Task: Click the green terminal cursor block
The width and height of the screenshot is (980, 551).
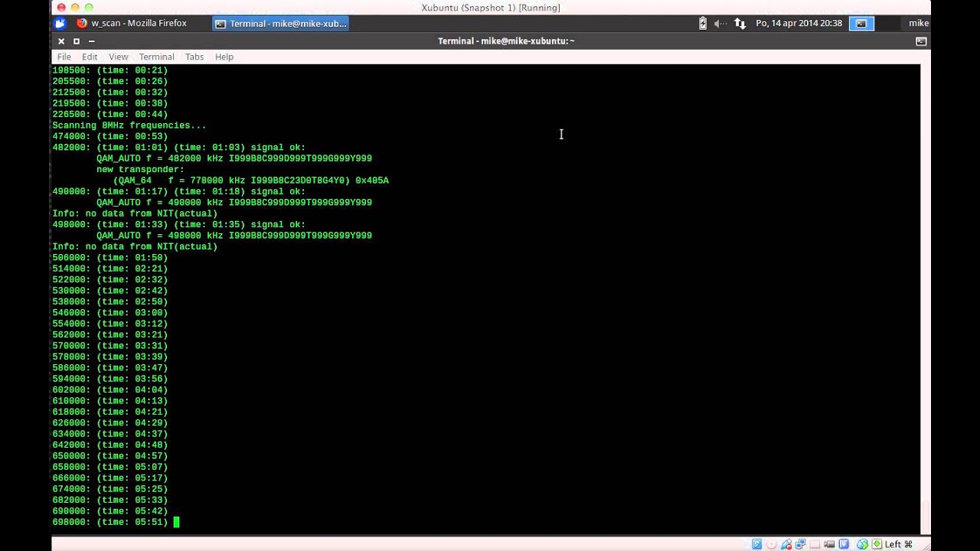Action: 176,522
